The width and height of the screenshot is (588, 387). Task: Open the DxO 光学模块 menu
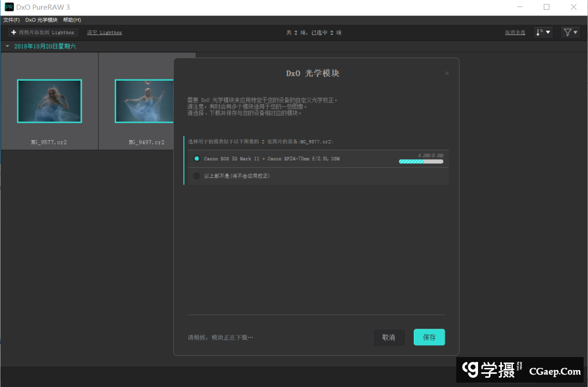click(x=41, y=20)
